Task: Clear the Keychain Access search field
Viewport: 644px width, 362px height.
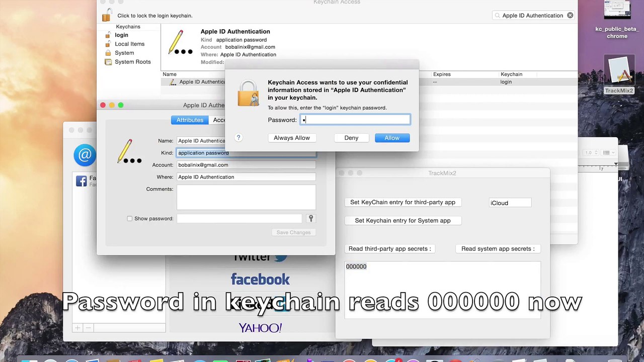Action: (x=570, y=16)
